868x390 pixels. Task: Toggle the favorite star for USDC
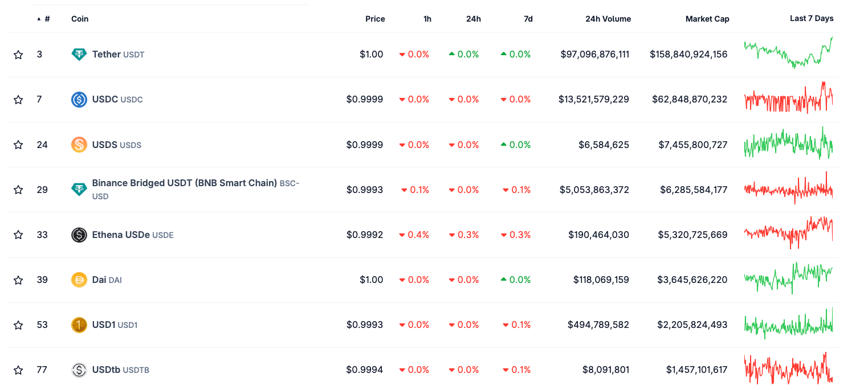pos(18,100)
